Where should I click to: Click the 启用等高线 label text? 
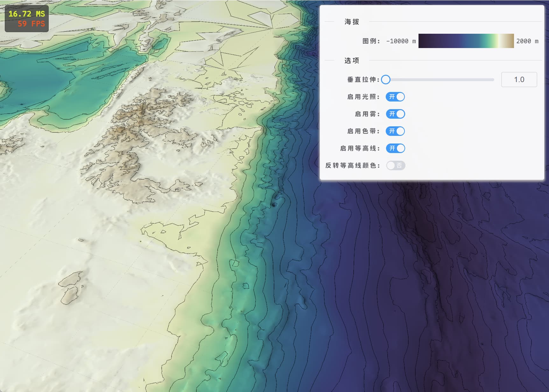pyautogui.click(x=360, y=148)
